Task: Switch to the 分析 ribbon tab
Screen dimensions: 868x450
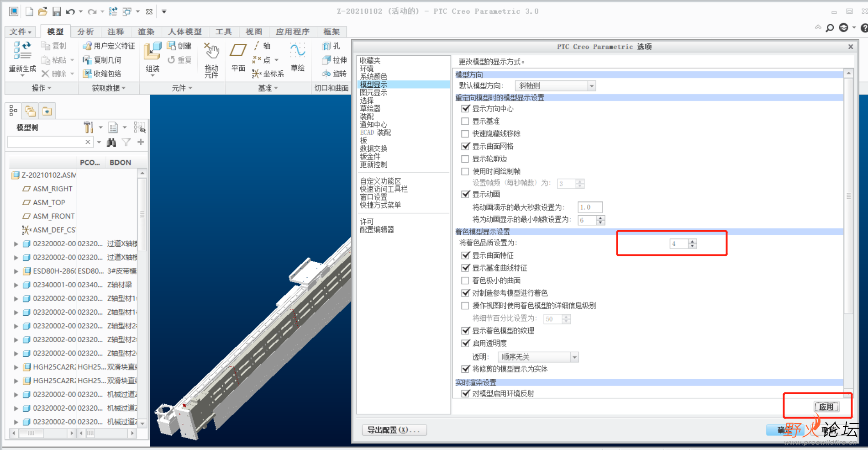Action: point(85,32)
